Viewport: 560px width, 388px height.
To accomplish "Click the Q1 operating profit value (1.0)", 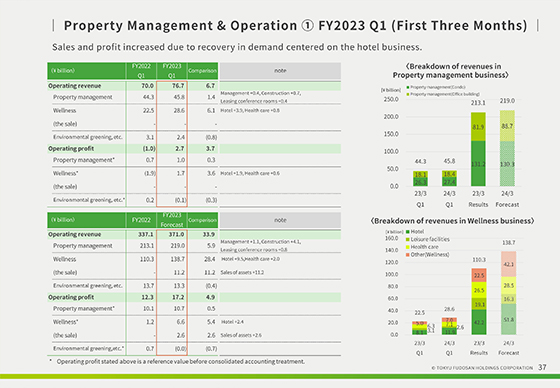I will [149, 149].
